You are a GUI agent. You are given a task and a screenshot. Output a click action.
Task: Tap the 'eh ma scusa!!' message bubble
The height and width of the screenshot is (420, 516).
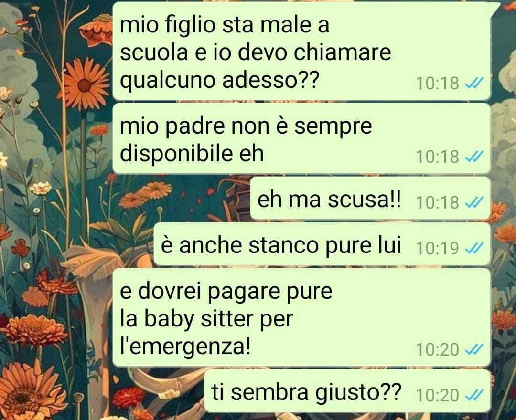[x=370, y=199]
